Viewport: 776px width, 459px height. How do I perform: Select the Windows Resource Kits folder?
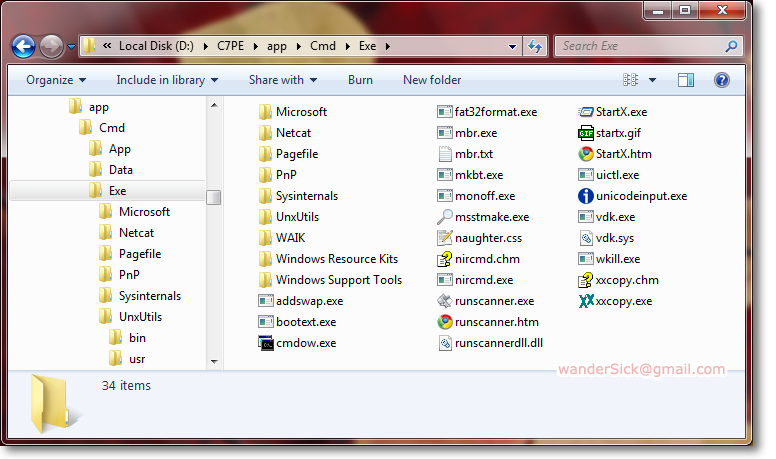tap(328, 259)
